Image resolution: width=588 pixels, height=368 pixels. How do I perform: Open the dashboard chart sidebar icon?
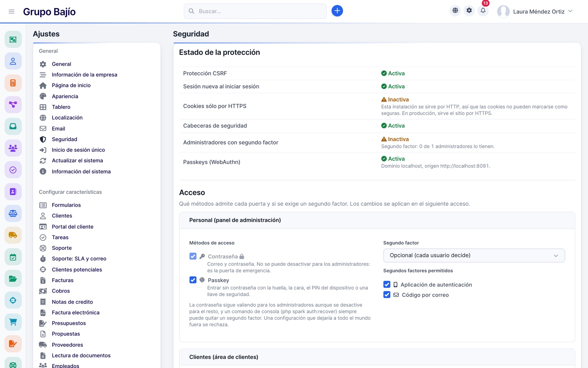coord(13,39)
